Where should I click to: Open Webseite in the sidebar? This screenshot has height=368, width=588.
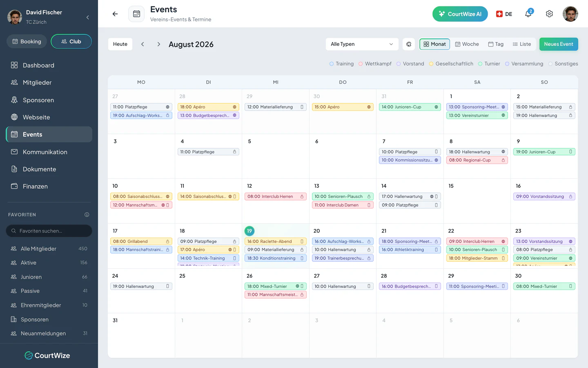[x=49, y=117]
